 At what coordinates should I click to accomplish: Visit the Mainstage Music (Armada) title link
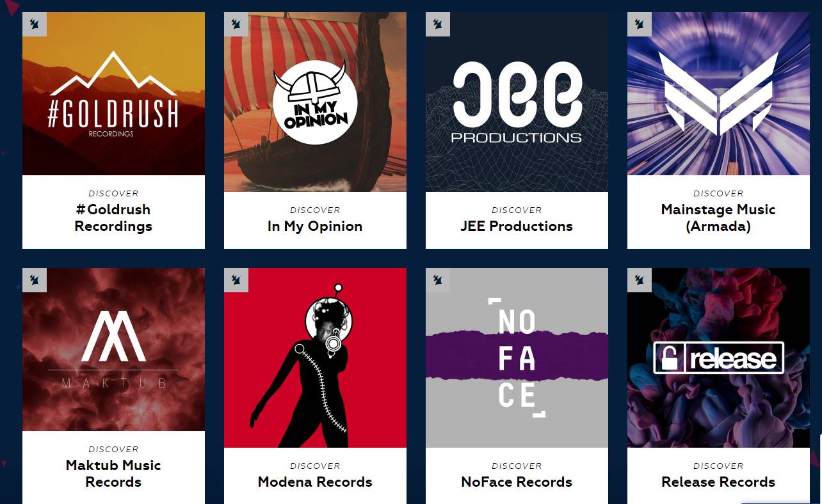[718, 217]
